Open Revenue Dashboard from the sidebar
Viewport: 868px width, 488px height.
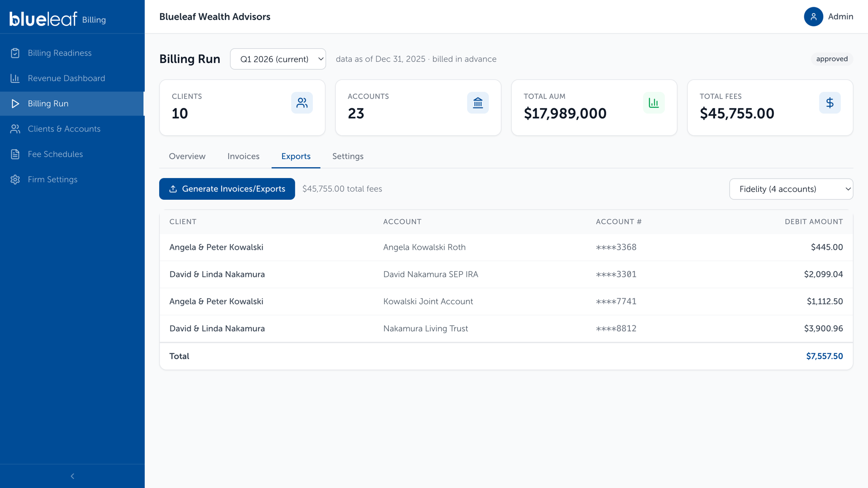(x=72, y=78)
